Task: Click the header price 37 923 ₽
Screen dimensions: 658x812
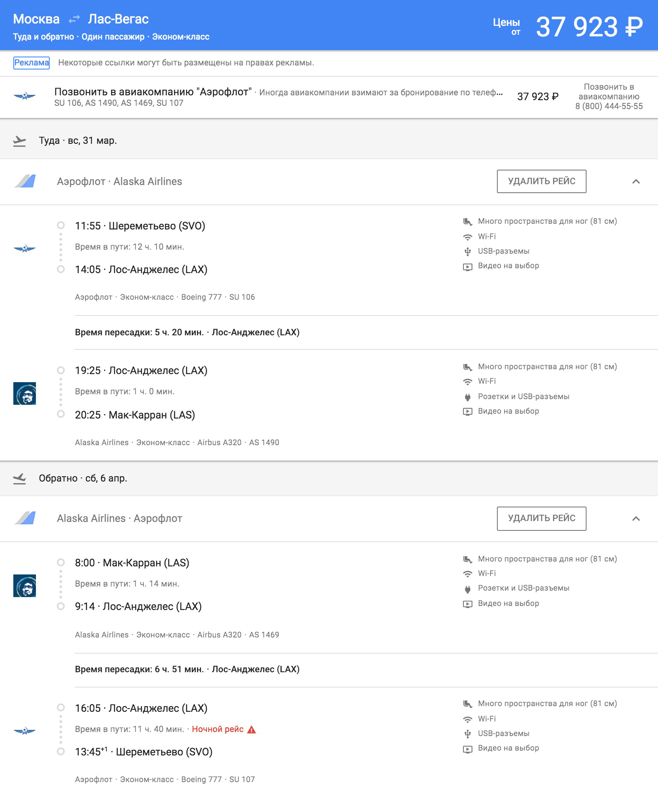Action: 589,27
